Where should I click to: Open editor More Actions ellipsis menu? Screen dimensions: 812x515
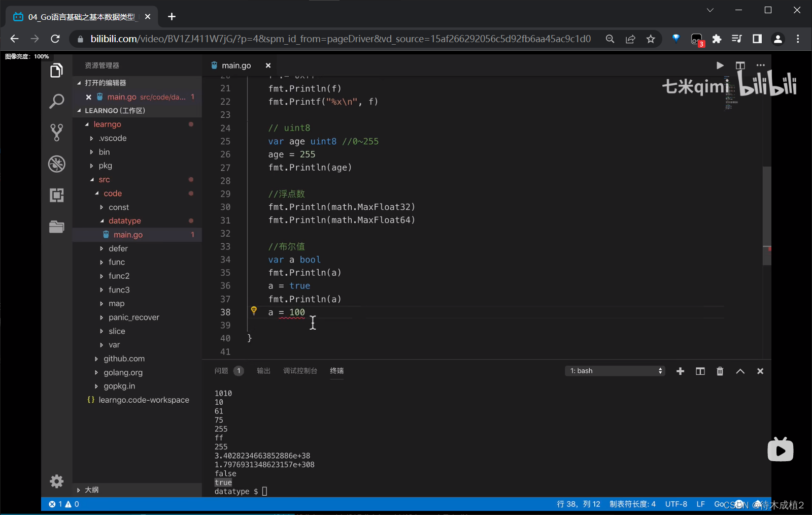[x=760, y=66]
